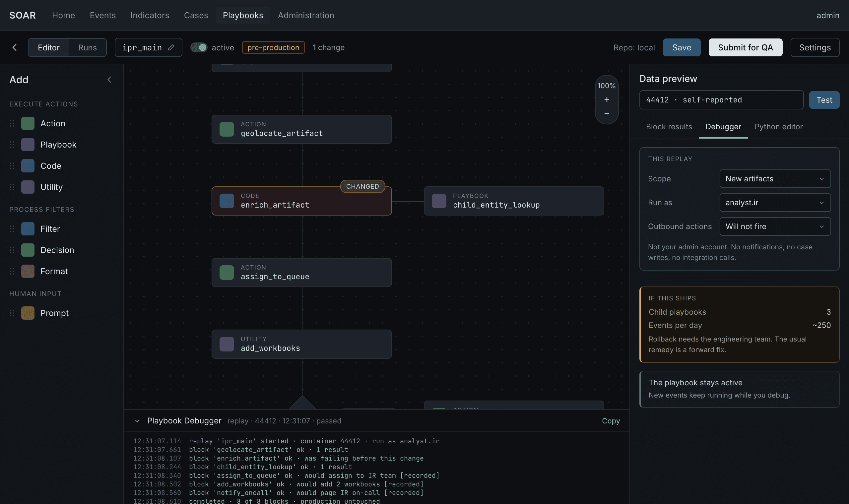The image size is (849, 504).
Task: Grab the drag handle beside Utility
Action: point(12,187)
